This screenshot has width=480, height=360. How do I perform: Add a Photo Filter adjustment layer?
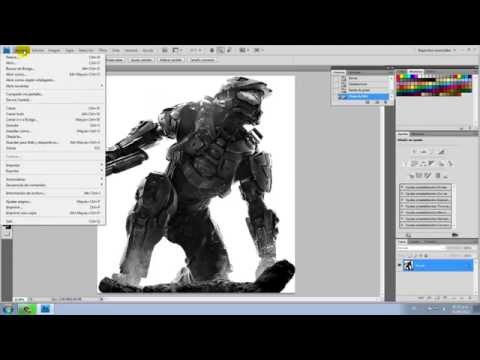(441, 163)
